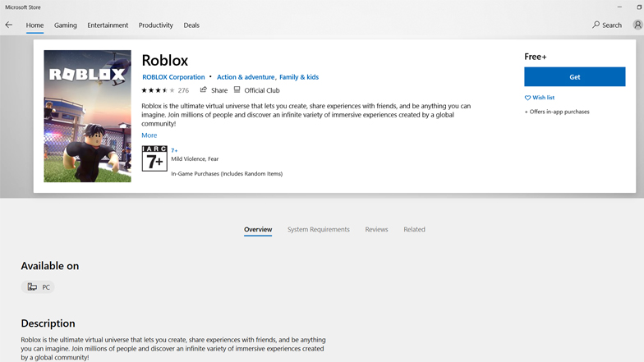Click the In-Game Purchases notice
This screenshot has width=644, height=362.
tap(227, 174)
